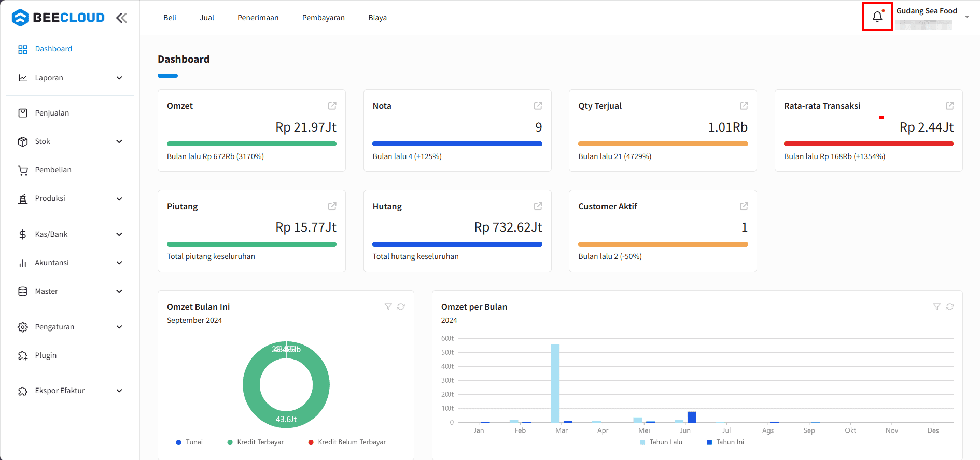Screen dimensions: 980x460
Task: Click the Akuntansi bar icon
Action: click(23, 263)
